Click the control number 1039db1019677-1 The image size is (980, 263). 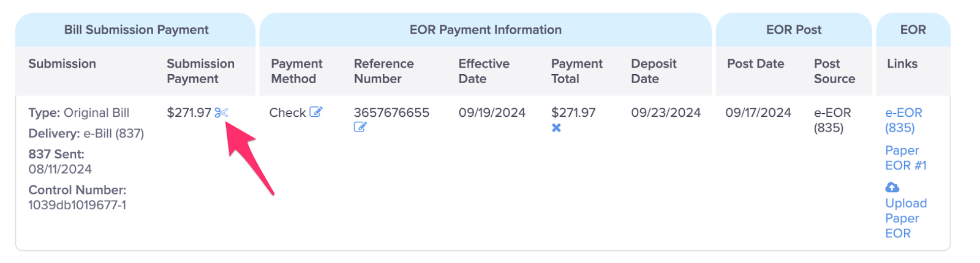click(77, 205)
